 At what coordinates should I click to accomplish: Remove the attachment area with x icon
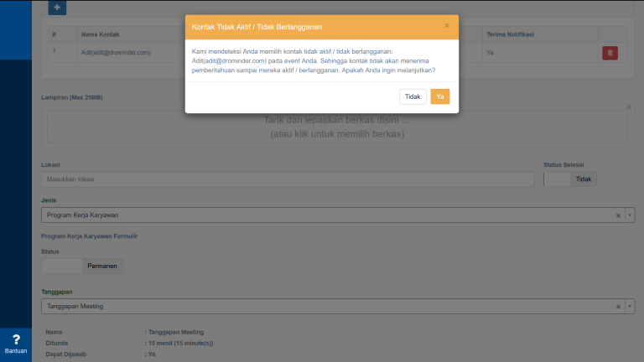(629, 107)
